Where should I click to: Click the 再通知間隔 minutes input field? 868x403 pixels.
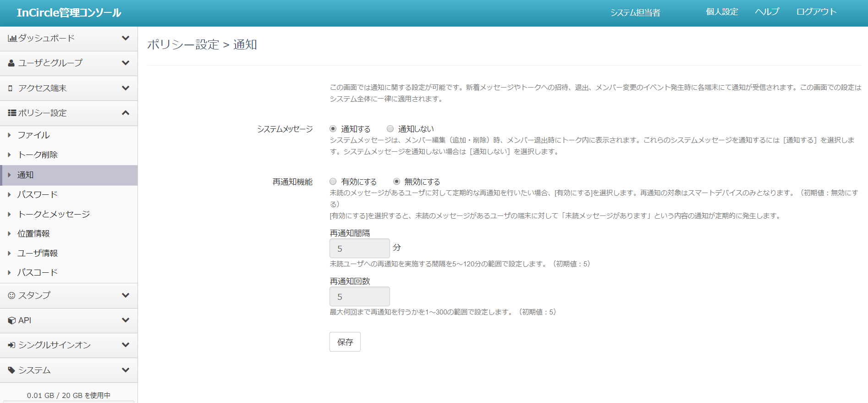pyautogui.click(x=360, y=248)
